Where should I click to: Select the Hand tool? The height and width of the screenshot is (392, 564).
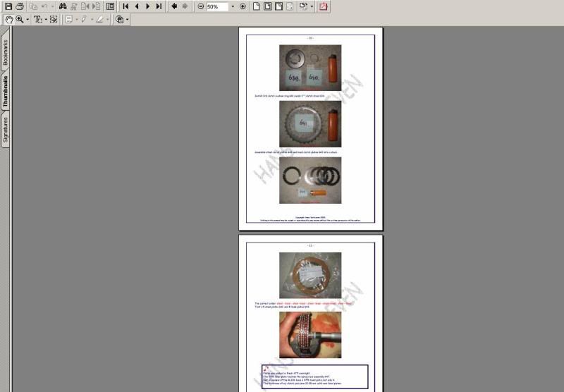pos(9,20)
